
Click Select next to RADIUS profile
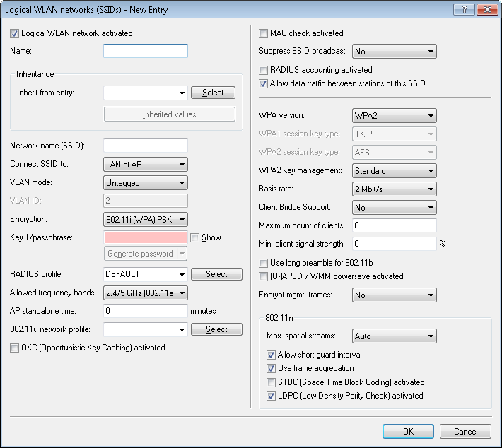[216, 274]
